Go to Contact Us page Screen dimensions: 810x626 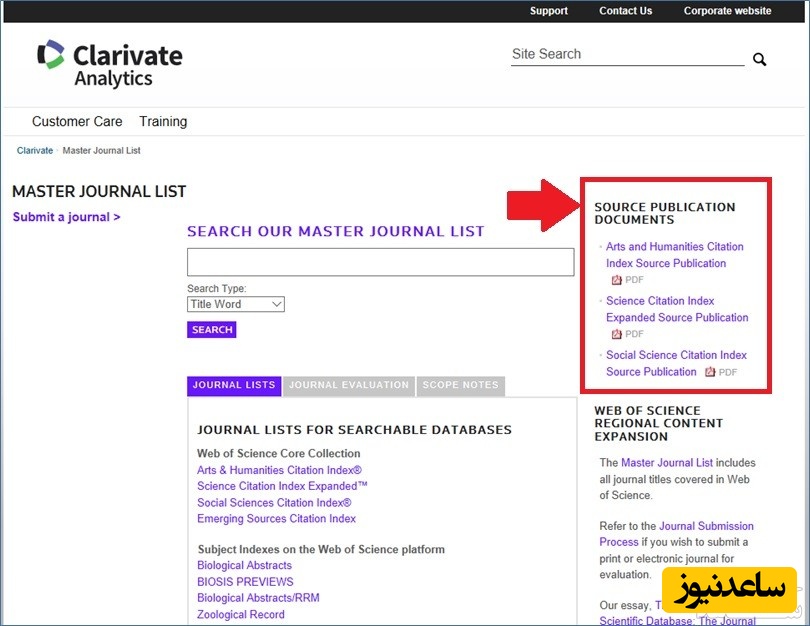(x=625, y=11)
